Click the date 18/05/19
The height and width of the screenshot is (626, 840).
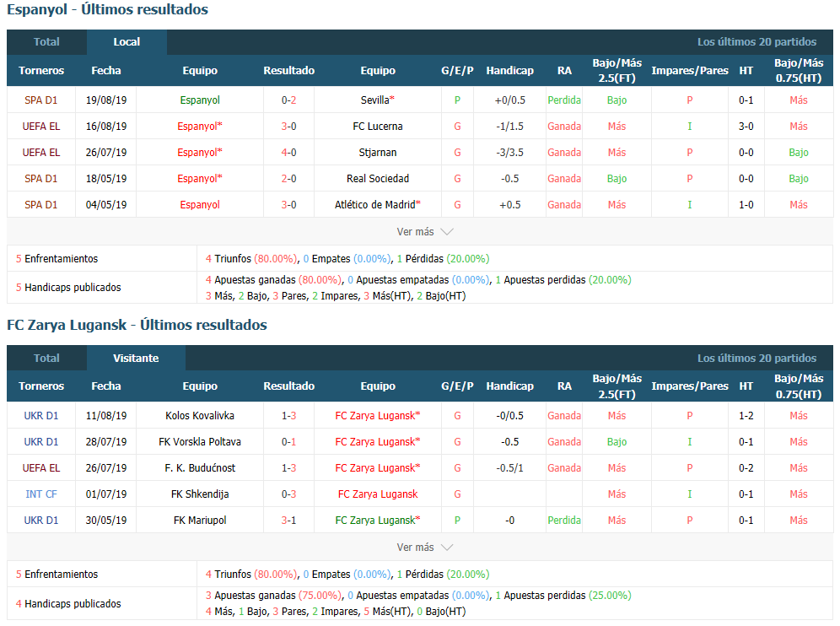(x=106, y=179)
